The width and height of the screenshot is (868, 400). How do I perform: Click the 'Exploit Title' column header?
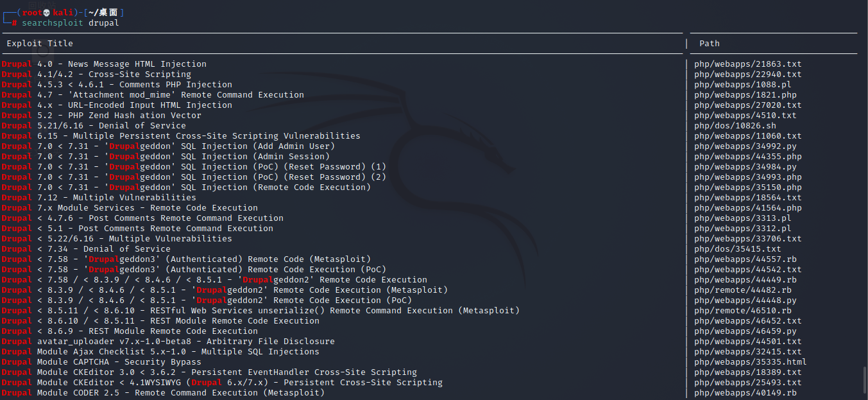40,44
